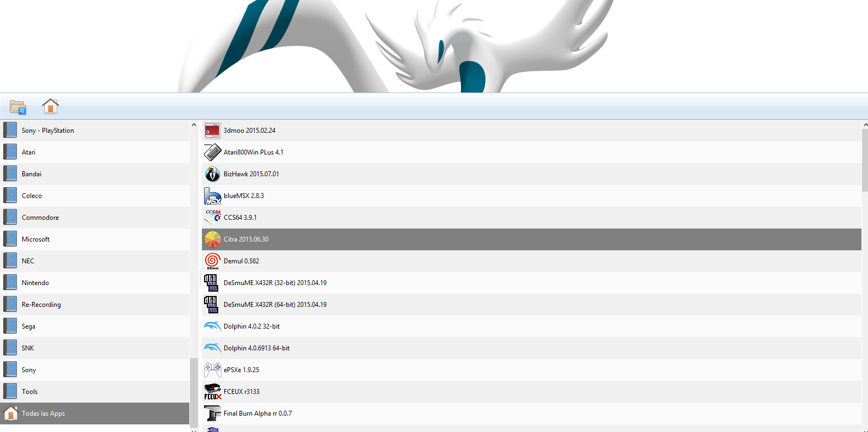Select the Tools category
The image size is (868, 432).
pyautogui.click(x=95, y=392)
